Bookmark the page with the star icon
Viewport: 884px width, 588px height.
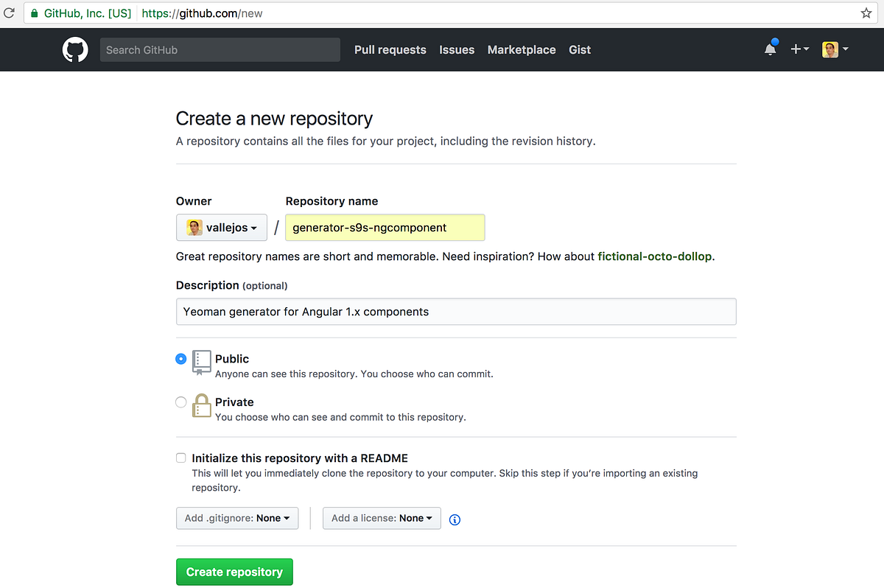click(866, 13)
